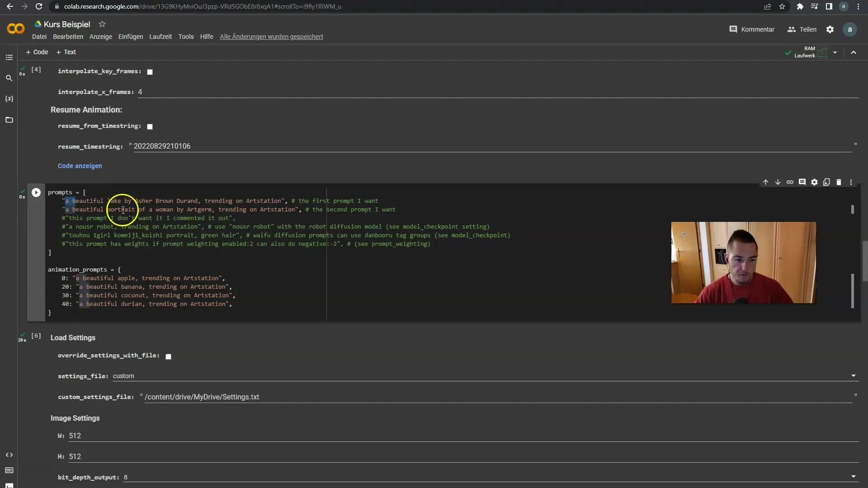This screenshot has width=868, height=488.
Task: Click the Teilen share button
Action: (x=802, y=29)
